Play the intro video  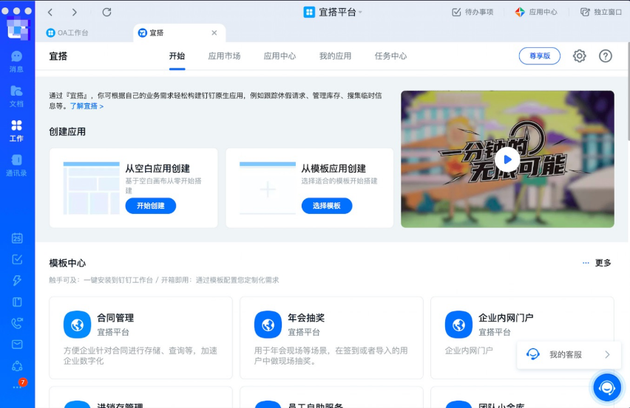507,160
